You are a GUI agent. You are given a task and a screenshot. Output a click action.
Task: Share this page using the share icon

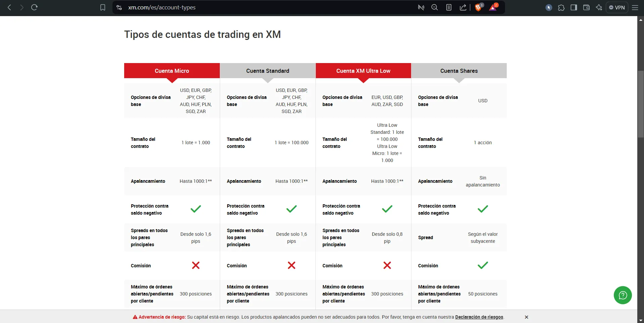[x=463, y=7]
